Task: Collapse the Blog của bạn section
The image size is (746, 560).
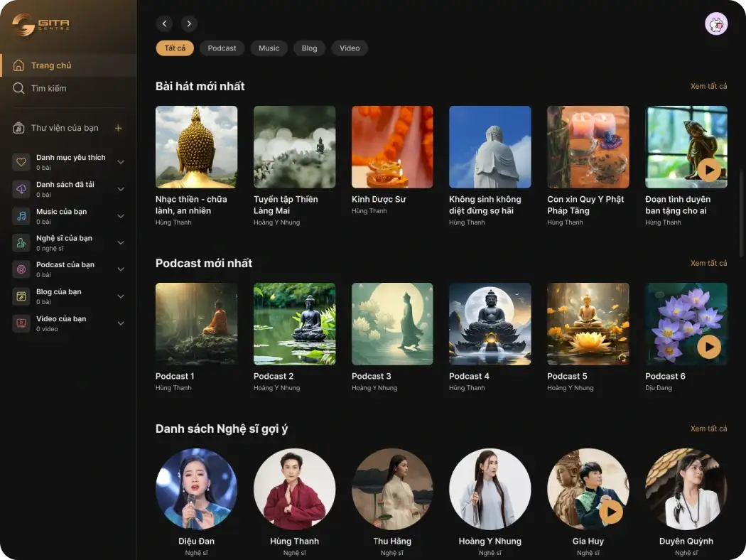Action: tap(121, 296)
